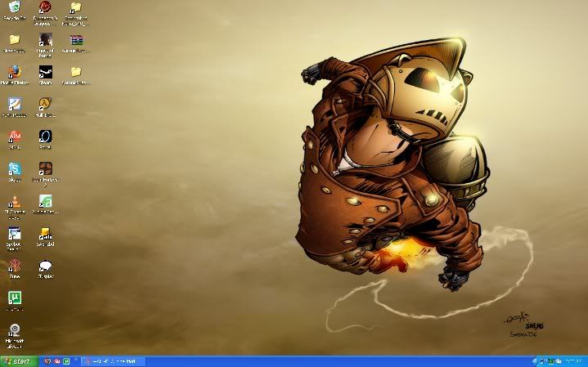This screenshot has width=588, height=367.
Task: Launch the Prince of Persia shortcut
Action: click(45, 45)
